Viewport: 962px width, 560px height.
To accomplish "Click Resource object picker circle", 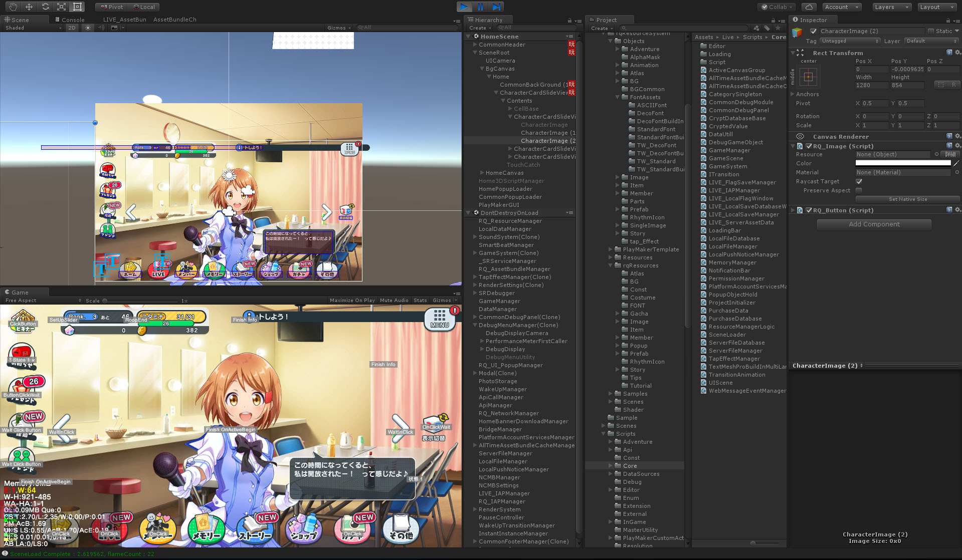I will click(936, 154).
